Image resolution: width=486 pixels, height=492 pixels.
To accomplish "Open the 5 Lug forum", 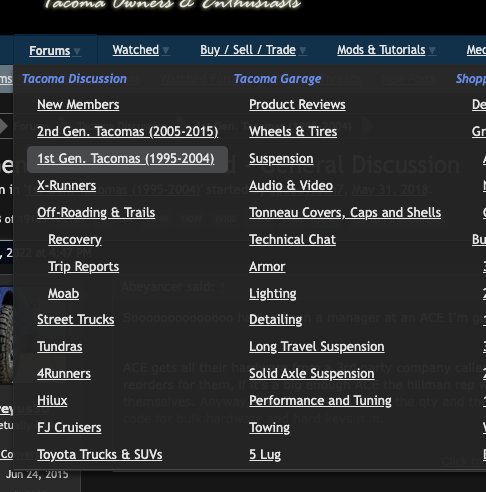I will tap(265, 455).
